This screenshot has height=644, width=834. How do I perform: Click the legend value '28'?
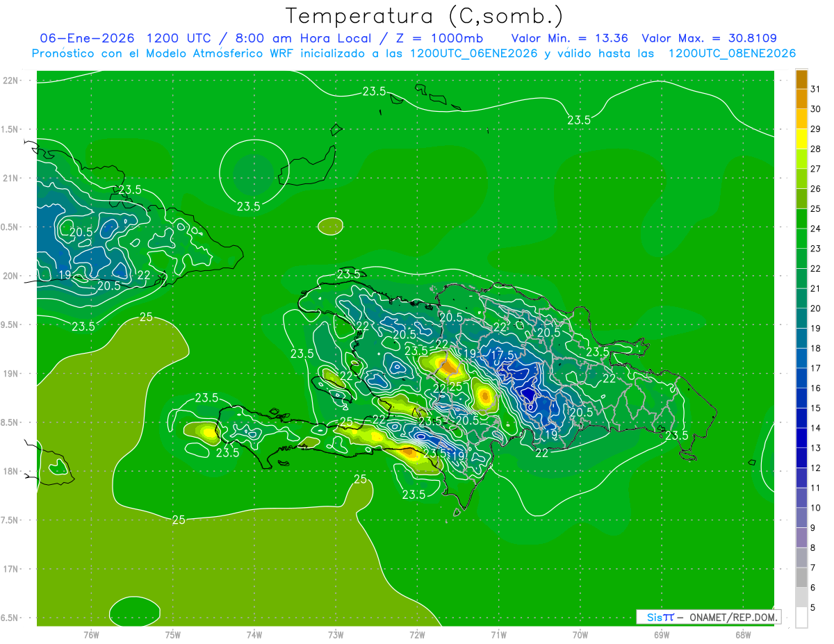click(816, 149)
